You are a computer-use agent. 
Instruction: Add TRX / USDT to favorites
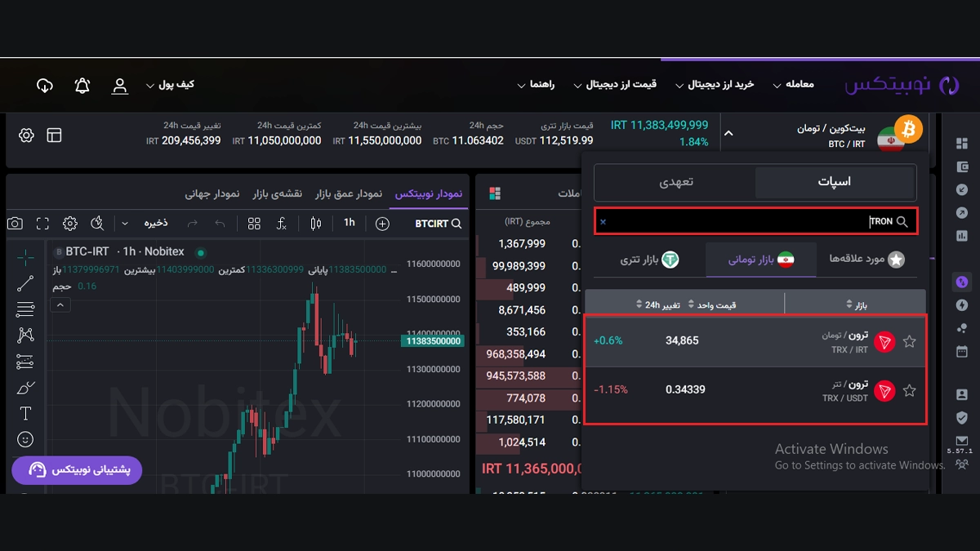tap(909, 391)
